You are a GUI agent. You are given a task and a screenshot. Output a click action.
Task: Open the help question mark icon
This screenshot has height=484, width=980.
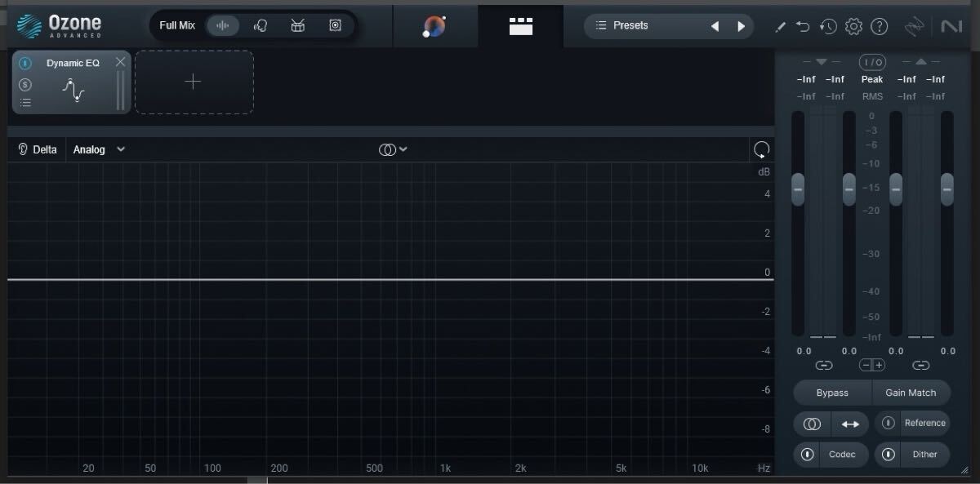(880, 26)
